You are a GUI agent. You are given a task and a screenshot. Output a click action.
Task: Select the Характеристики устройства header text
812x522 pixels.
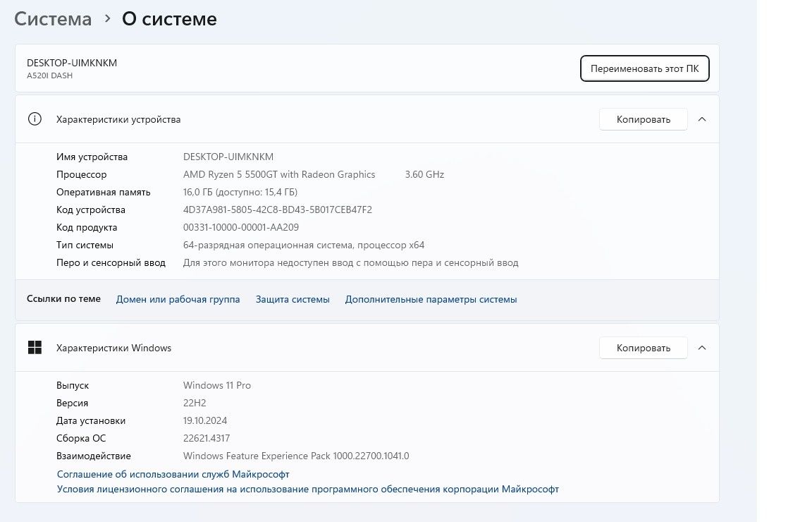tap(118, 119)
